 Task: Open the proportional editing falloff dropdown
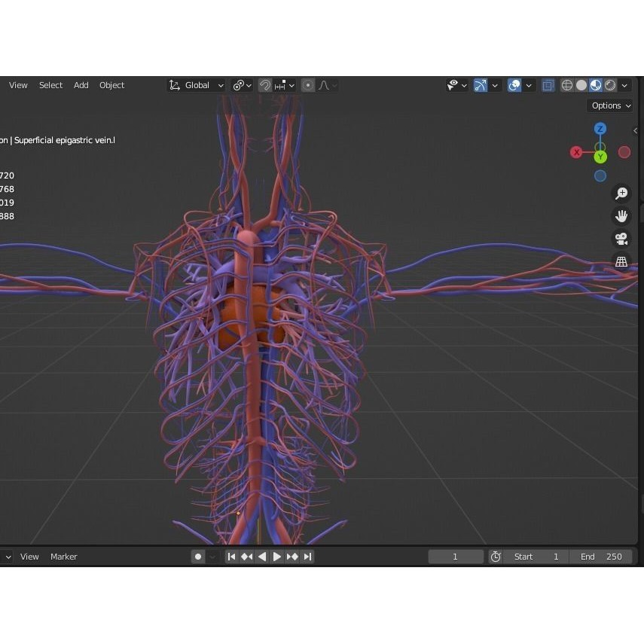coord(327,84)
